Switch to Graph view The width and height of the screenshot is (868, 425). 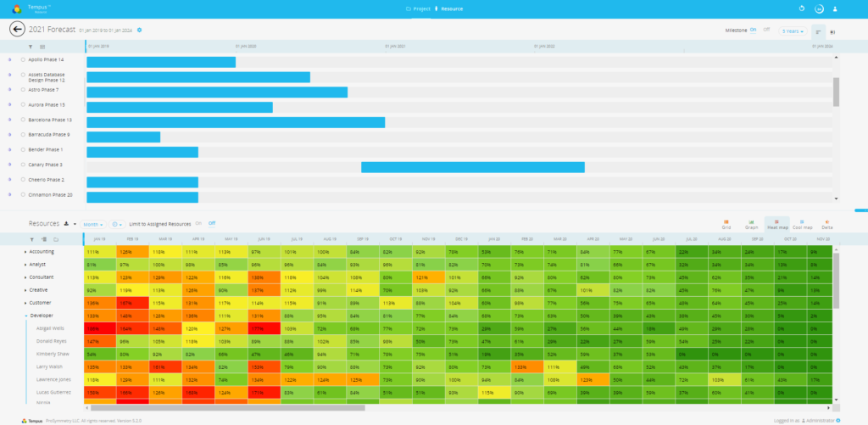tap(751, 225)
